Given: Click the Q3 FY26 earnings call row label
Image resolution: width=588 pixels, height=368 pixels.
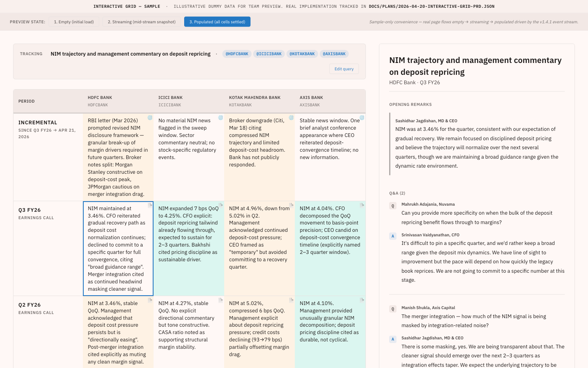Looking at the screenshot, I should pos(48,248).
